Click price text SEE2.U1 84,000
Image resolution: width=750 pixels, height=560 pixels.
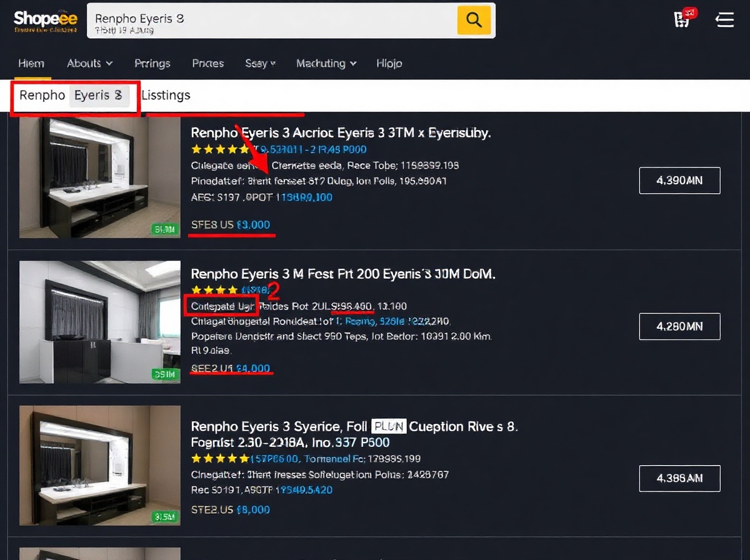tap(231, 369)
